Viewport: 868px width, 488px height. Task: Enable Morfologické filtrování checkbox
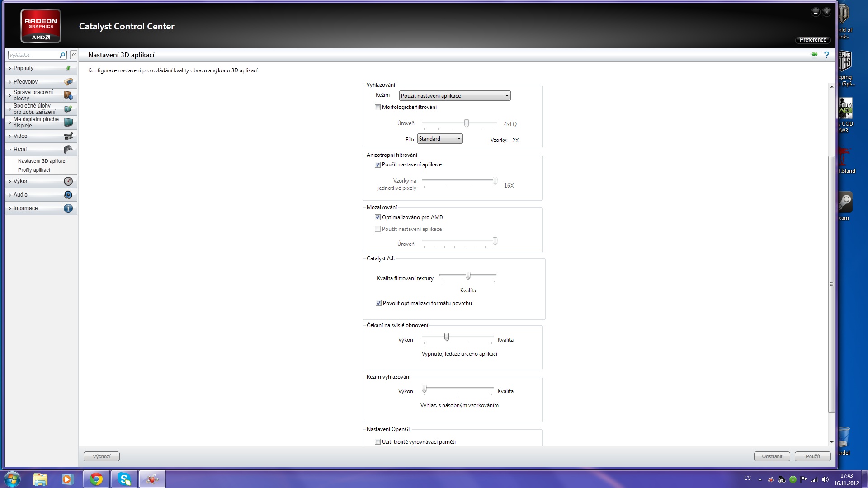pos(377,108)
